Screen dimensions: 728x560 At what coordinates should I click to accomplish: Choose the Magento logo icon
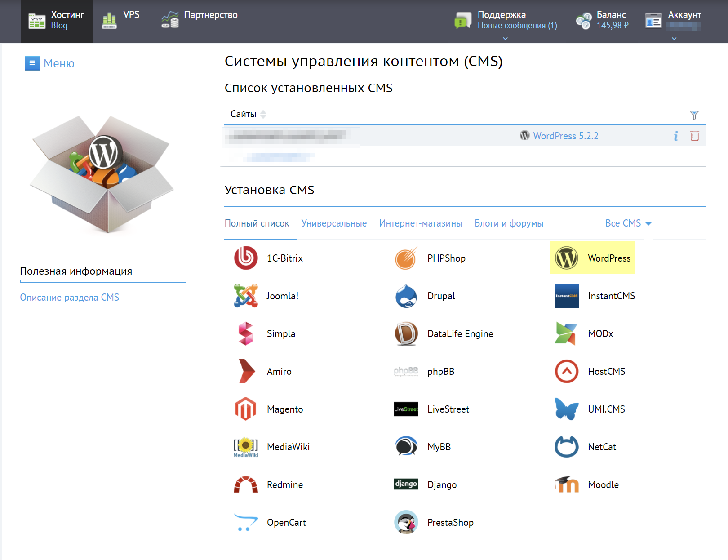246,409
